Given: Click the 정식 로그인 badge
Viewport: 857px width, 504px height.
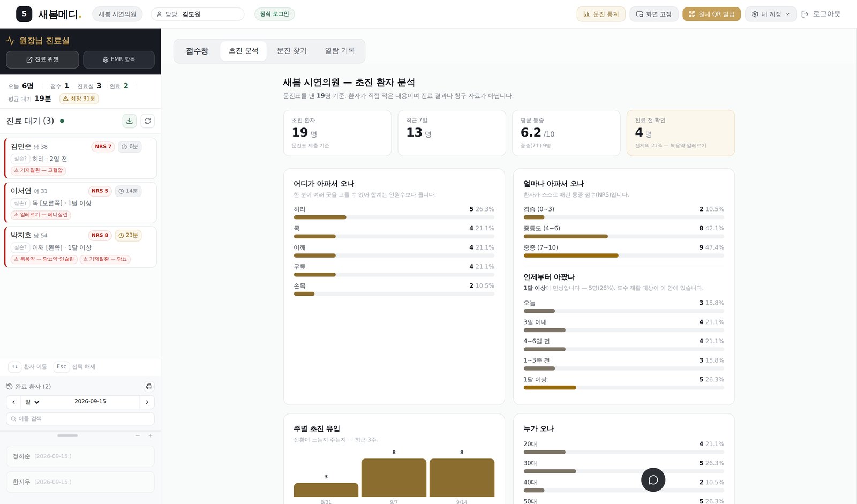Looking at the screenshot, I should point(274,14).
